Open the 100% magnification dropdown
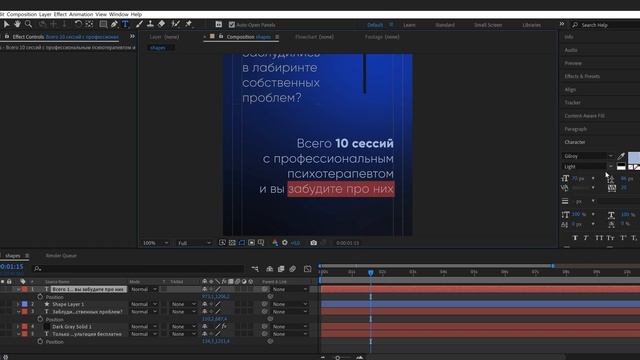This screenshot has height=360, width=640. point(155,243)
